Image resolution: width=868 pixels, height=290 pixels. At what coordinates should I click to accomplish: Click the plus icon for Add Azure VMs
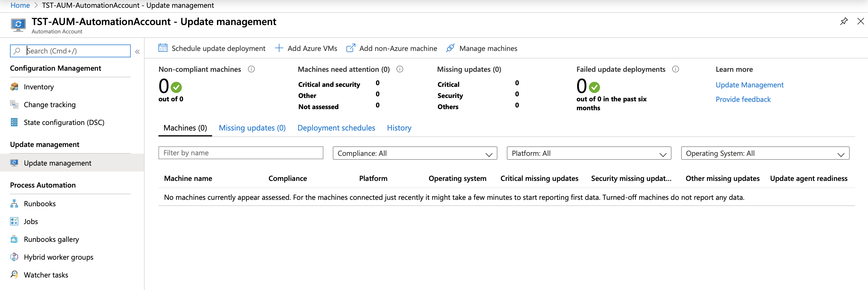pyautogui.click(x=279, y=48)
